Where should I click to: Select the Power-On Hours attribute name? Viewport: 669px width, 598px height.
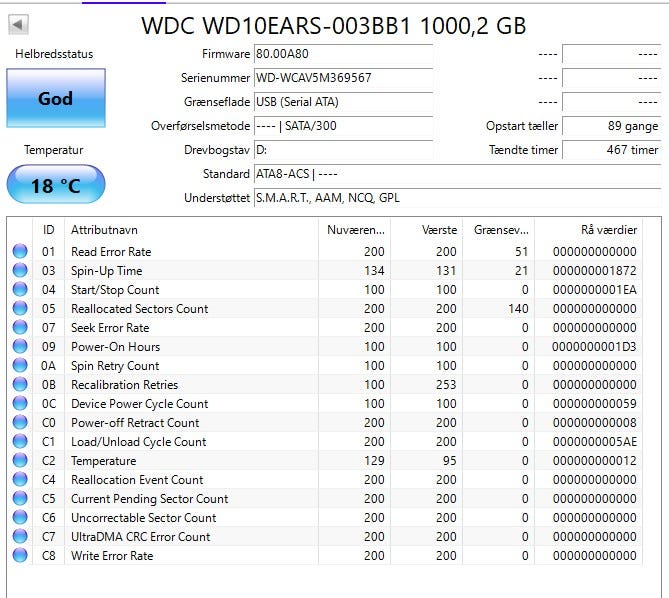tap(115, 347)
